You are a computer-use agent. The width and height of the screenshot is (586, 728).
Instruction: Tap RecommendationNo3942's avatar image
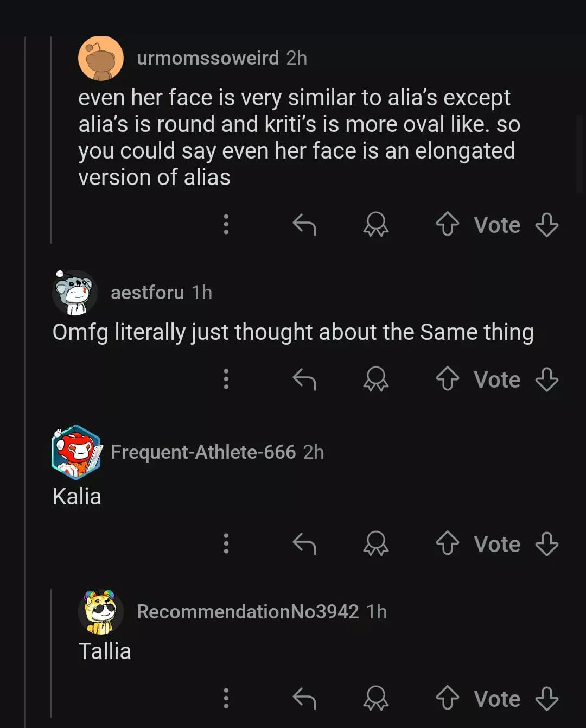click(x=101, y=612)
